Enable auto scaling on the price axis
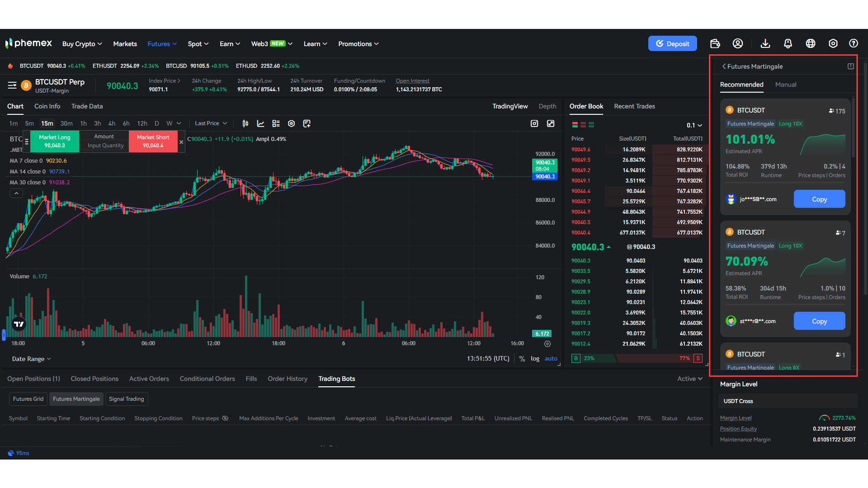868x488 pixels. pyautogui.click(x=551, y=358)
